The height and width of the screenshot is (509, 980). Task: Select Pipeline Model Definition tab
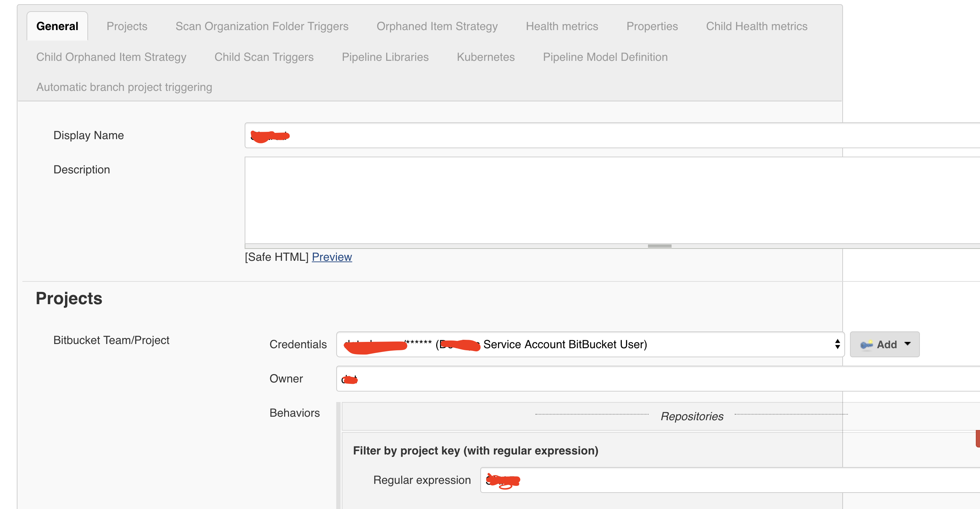pyautogui.click(x=605, y=57)
